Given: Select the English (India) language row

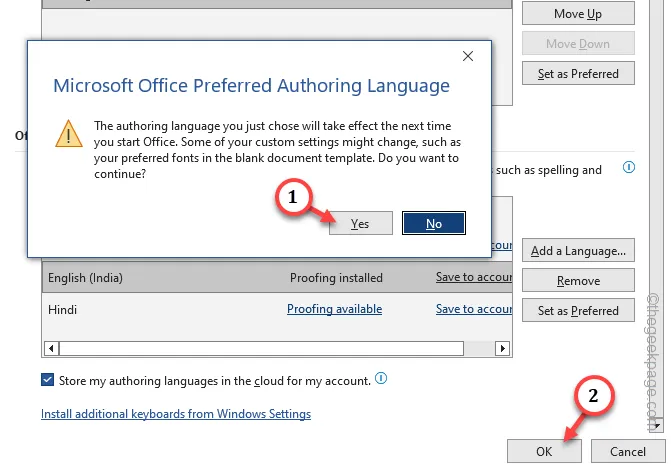Looking at the screenshot, I should (277, 277).
